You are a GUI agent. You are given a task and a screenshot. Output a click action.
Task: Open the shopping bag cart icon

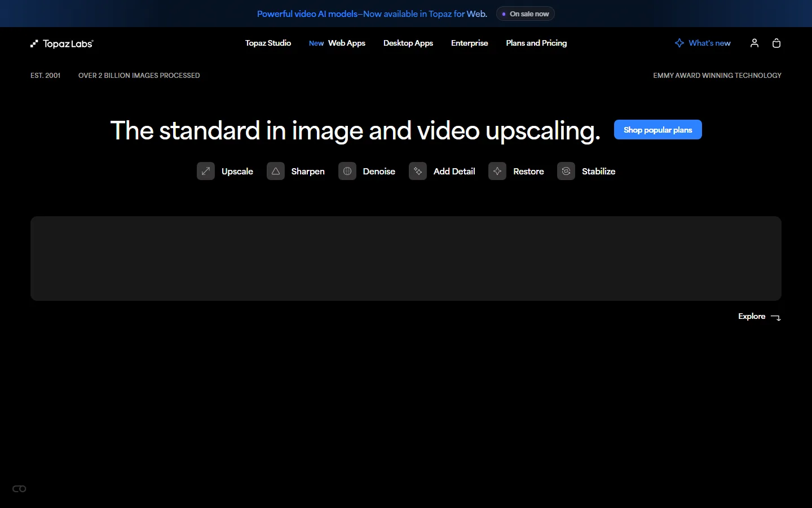[x=776, y=43]
